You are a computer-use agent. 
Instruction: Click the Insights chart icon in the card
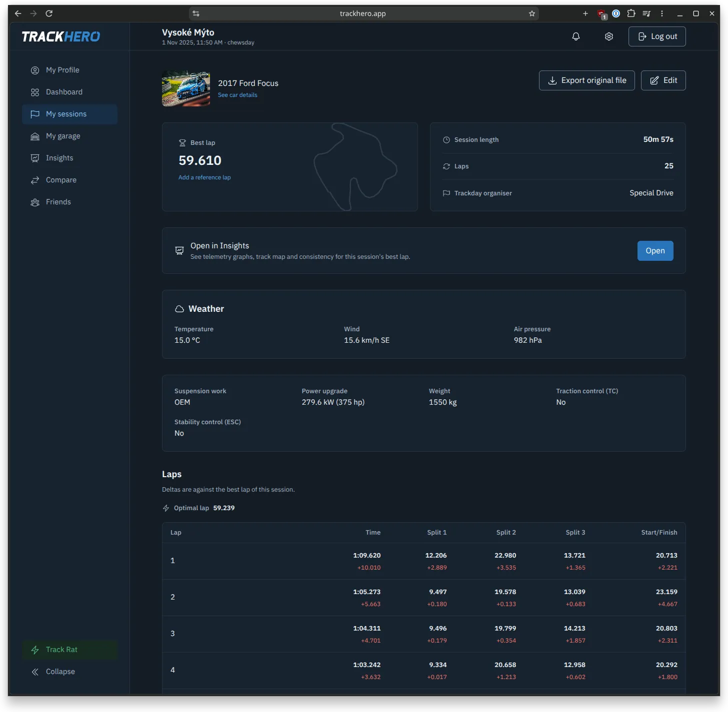click(179, 250)
